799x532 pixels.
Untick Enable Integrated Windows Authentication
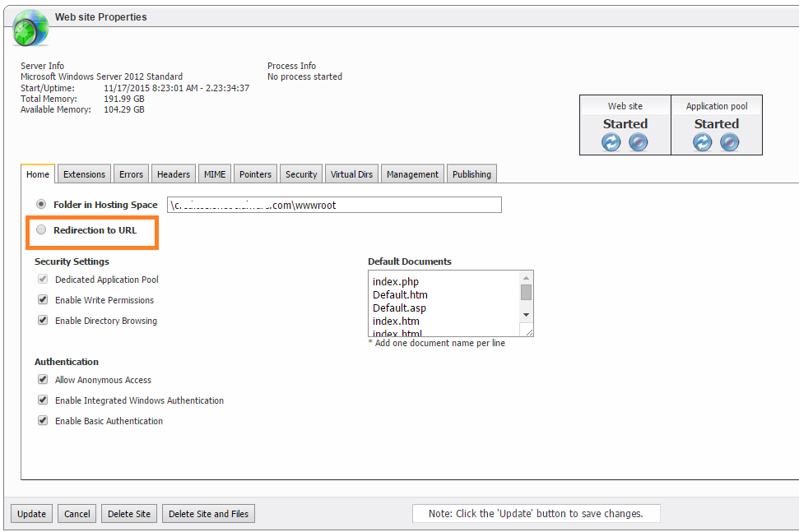(x=43, y=400)
